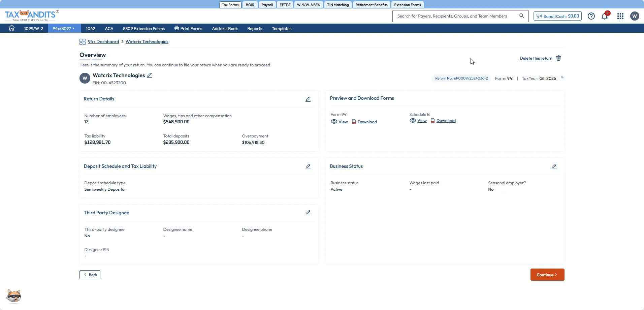Edit the Third Party Designee section
This screenshot has height=310, width=644.
pyautogui.click(x=308, y=213)
